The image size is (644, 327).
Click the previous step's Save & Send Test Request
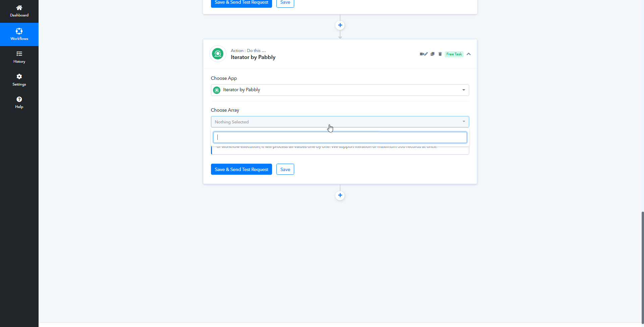241,3
